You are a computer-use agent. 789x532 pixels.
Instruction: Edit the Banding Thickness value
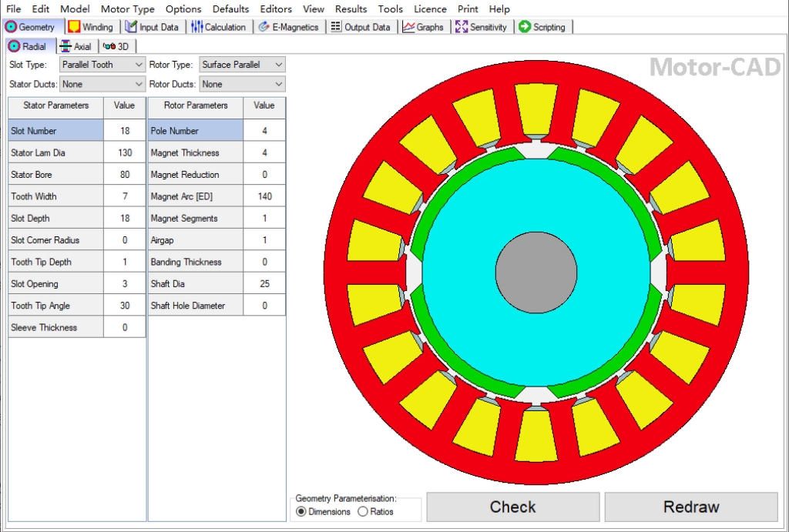click(x=265, y=262)
